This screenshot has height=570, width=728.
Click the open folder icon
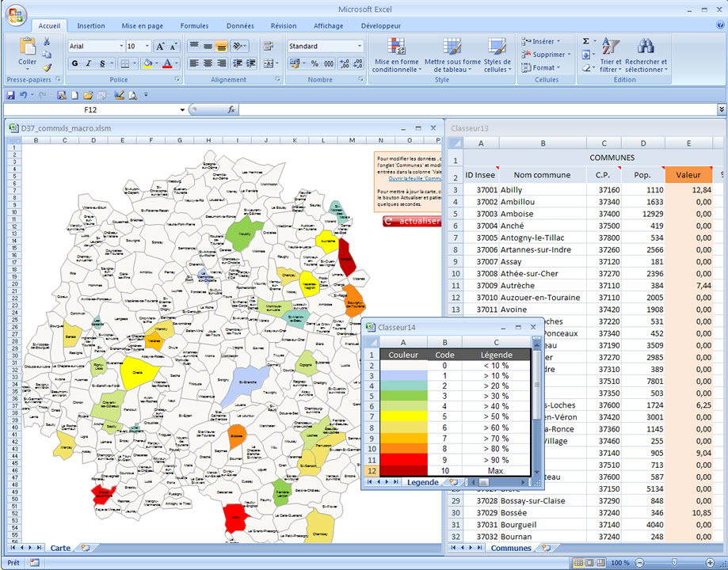[88, 95]
